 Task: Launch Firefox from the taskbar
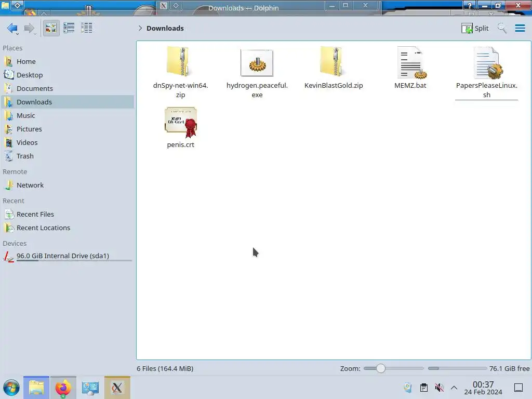pyautogui.click(x=63, y=388)
